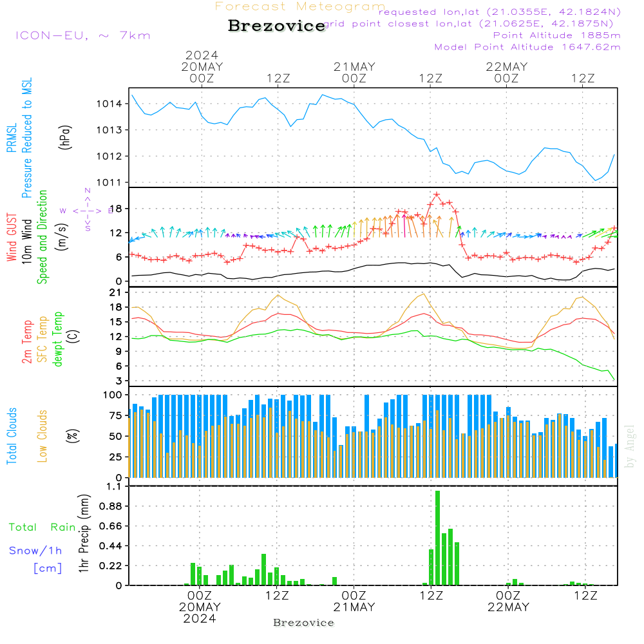Click the '0.88' precipitation tick value
Viewport: 644px width, 644px height.
111,506
